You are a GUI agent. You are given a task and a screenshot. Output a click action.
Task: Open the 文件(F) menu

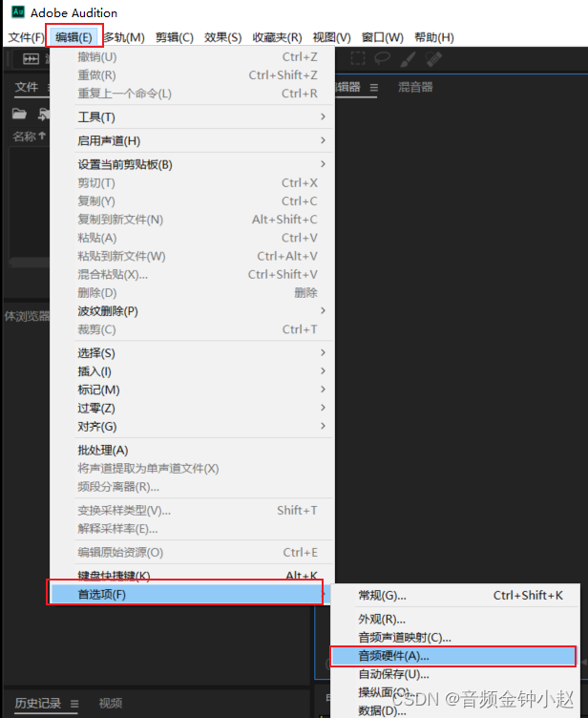26,37
